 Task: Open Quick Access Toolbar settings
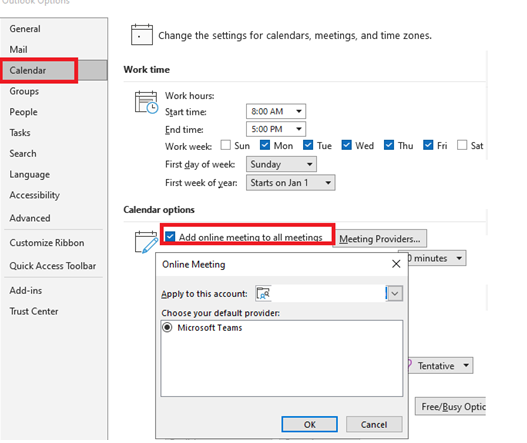[x=52, y=266]
